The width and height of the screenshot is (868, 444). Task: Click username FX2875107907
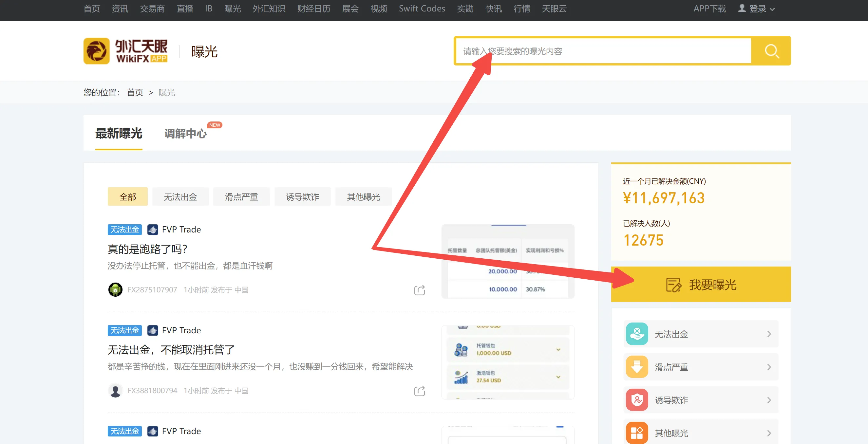tap(152, 290)
